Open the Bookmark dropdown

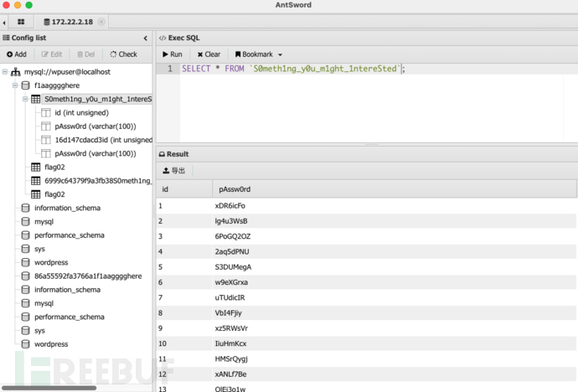click(259, 54)
